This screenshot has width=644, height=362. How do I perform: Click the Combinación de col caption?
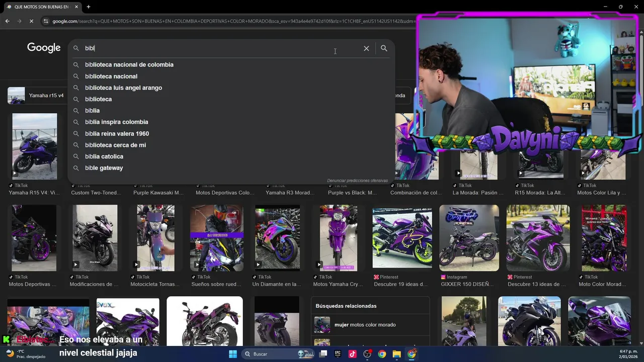coord(417,193)
